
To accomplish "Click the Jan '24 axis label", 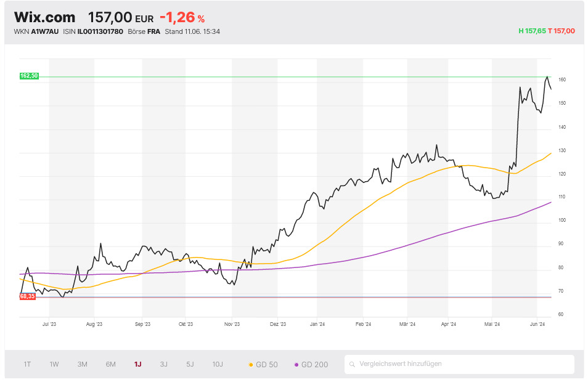I will 317,324.
